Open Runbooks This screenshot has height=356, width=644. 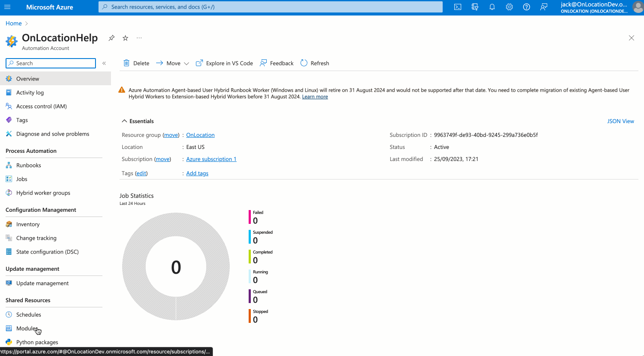[x=55, y=165]
